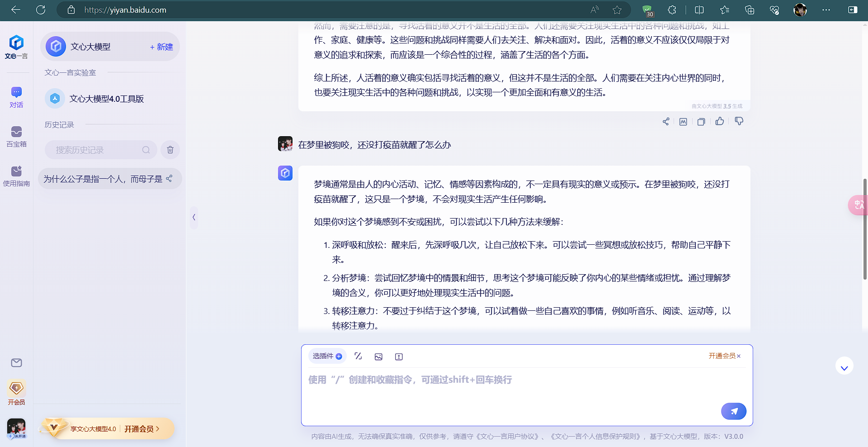The width and height of the screenshot is (868, 447).
Task: Click the copy icon below the response
Action: click(701, 122)
